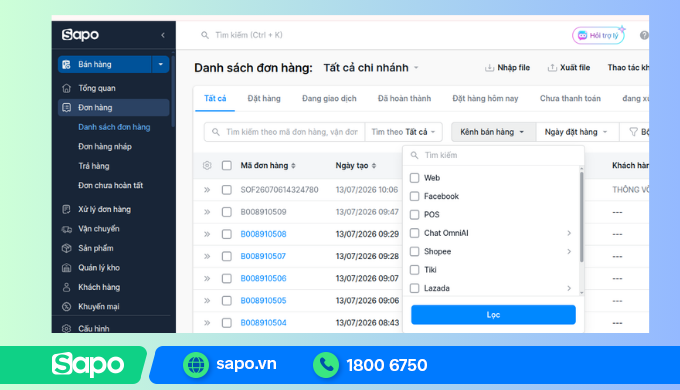Expand row details for SOF26070614324780
Screen dimensions: 680x390
207,190
